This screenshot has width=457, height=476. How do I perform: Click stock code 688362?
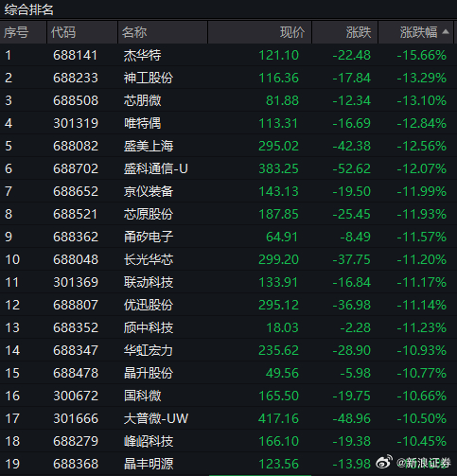[76, 237]
